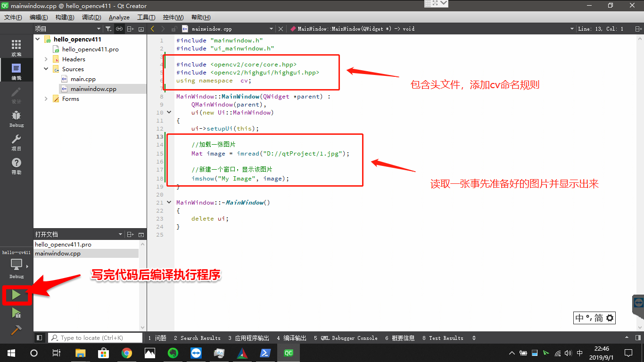The height and width of the screenshot is (362, 644).
Task: Run the program with the green play button
Action: point(16,295)
